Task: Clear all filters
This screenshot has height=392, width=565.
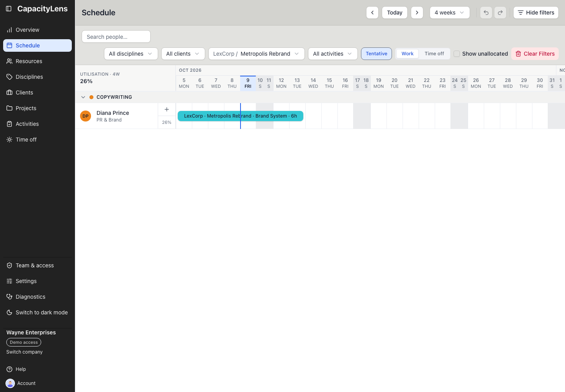Action: click(x=535, y=54)
